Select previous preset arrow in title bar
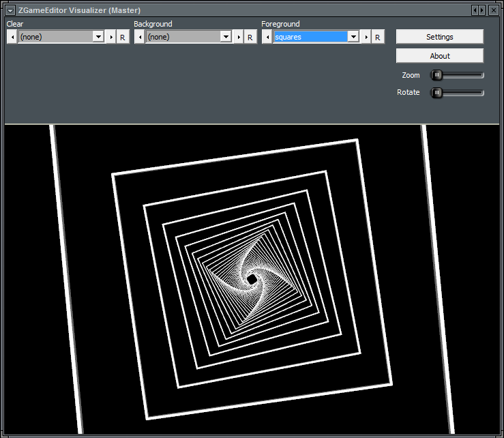504x438 pixels. pos(475,10)
